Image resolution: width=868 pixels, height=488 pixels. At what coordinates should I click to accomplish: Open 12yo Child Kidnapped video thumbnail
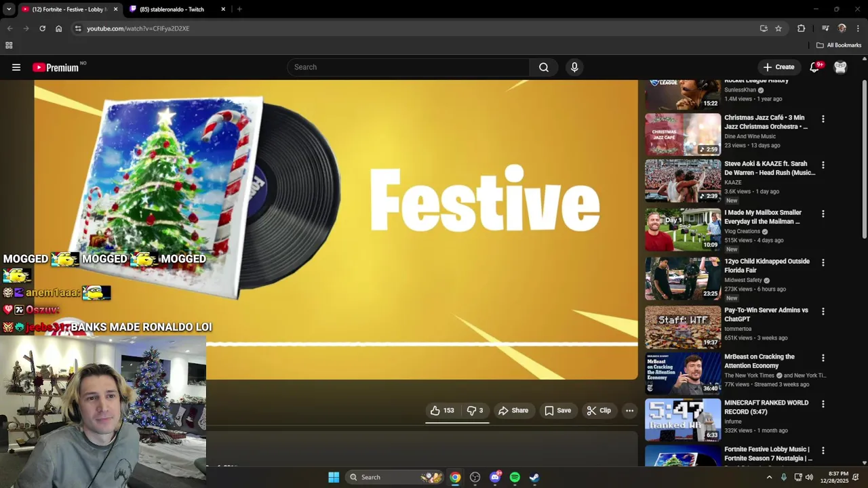pos(683,279)
